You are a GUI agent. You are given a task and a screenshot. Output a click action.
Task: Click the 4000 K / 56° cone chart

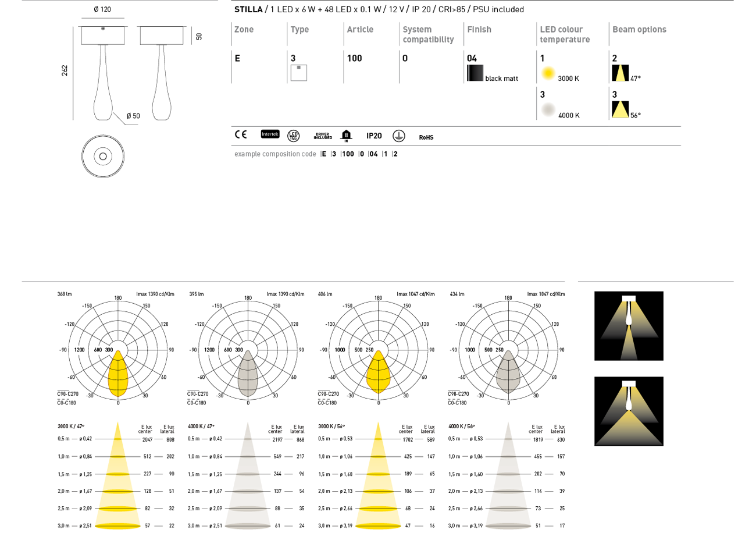click(508, 475)
